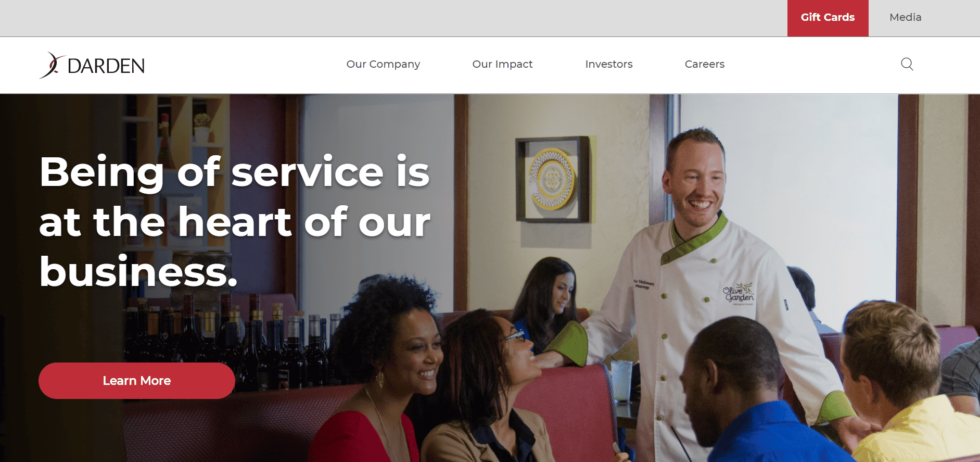Click the Olive Garden logo on chef's jacket

click(x=738, y=294)
